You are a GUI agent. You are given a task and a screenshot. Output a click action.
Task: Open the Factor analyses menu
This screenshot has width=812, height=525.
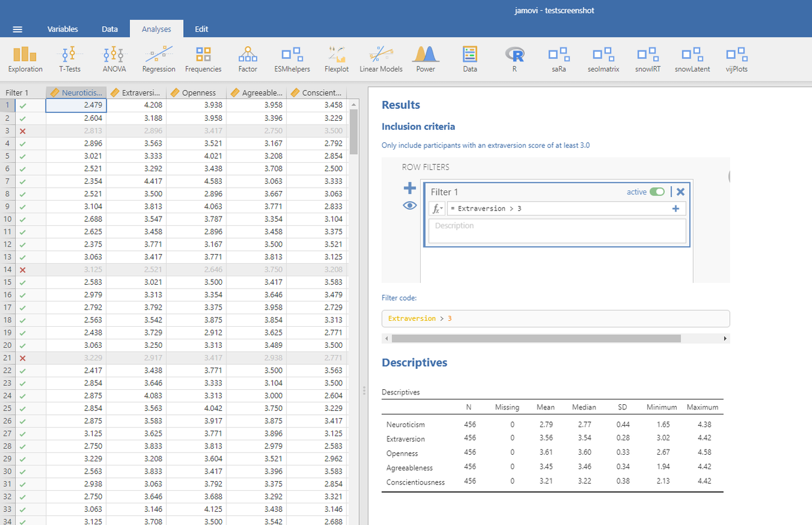[247, 59]
